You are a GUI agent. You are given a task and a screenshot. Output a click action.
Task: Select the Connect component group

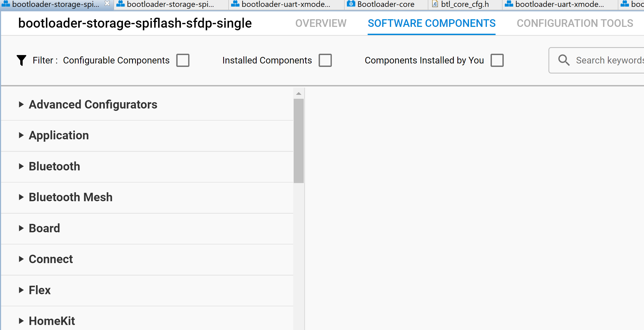[x=51, y=259]
